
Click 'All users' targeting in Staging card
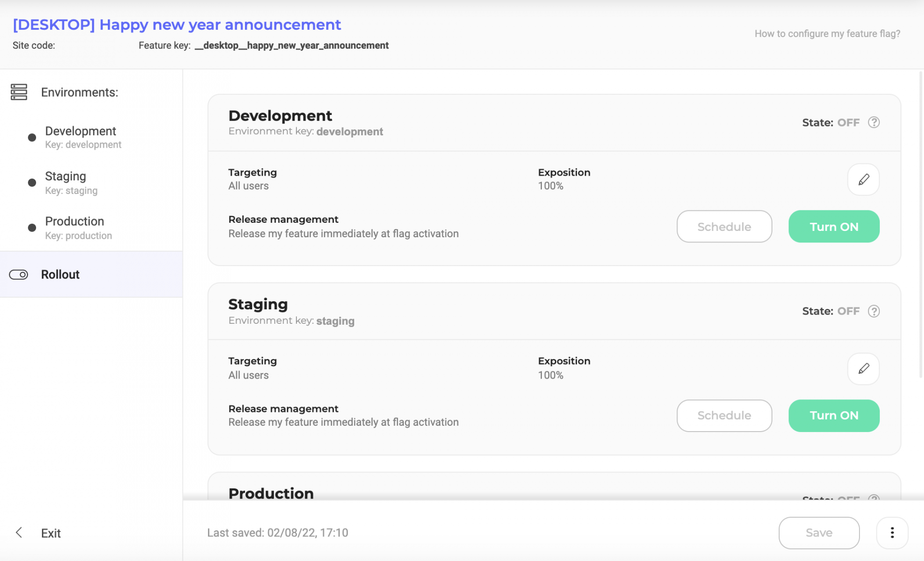[248, 375]
